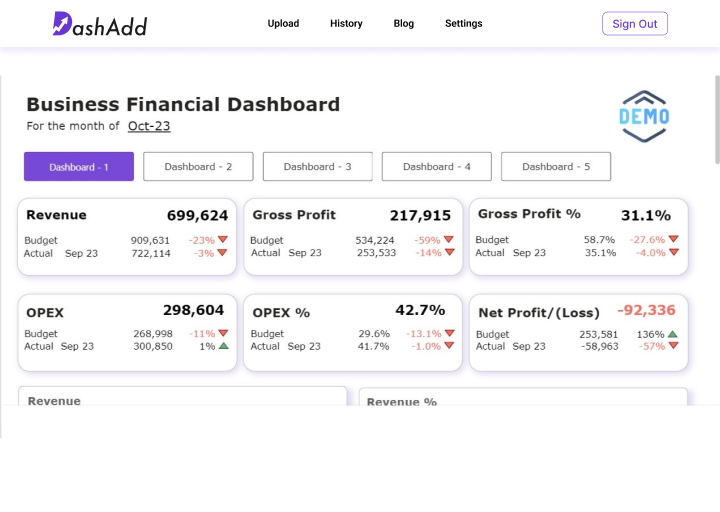Select the Dashboard - 1 tab

[79, 167]
